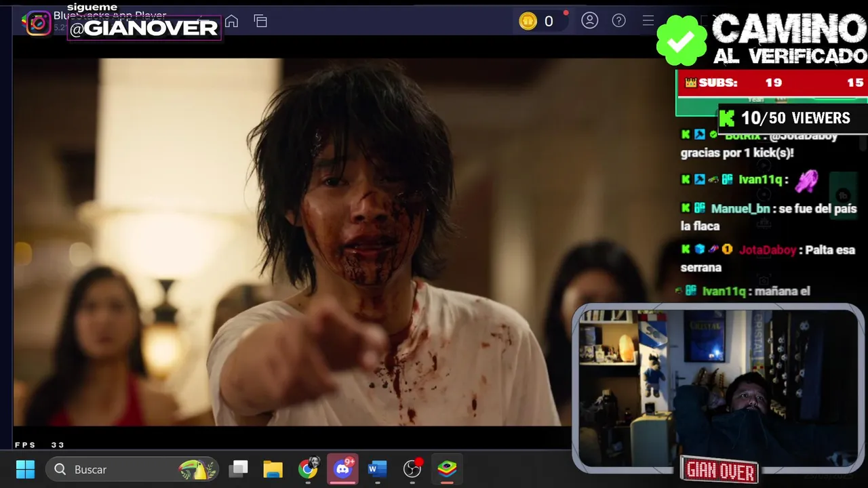Screen dimensions: 868x488
Task: Click the video playing inside BlueStacks
Action: tap(292, 242)
